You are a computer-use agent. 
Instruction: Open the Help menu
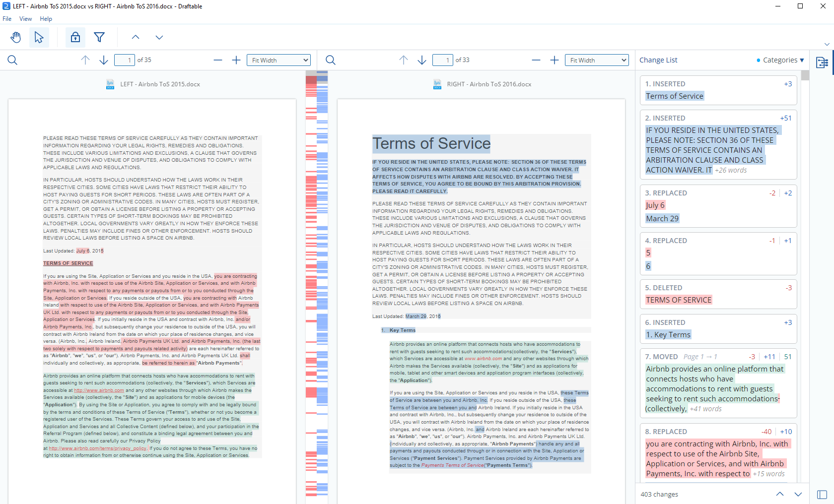click(x=46, y=19)
